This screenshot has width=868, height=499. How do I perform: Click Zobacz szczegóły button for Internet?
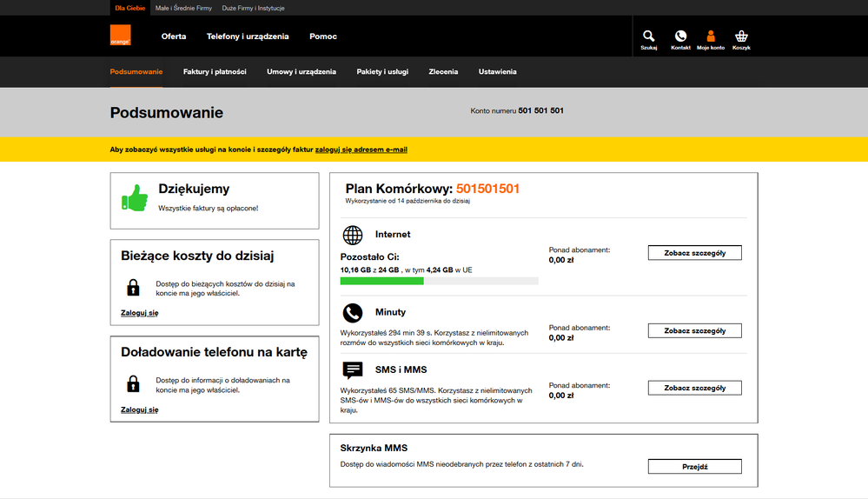[x=694, y=253]
